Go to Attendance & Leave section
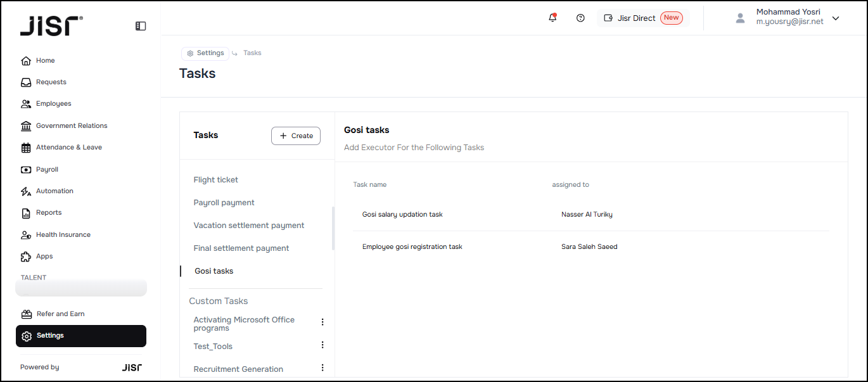 (x=68, y=148)
